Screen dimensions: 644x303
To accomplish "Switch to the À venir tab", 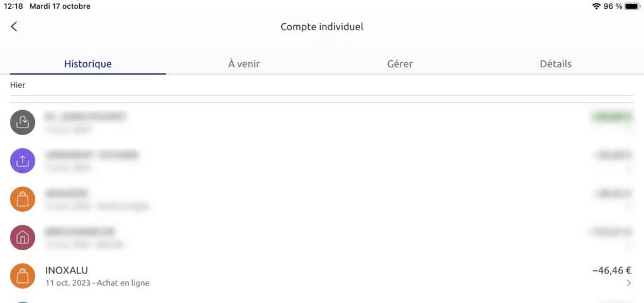I will (244, 64).
